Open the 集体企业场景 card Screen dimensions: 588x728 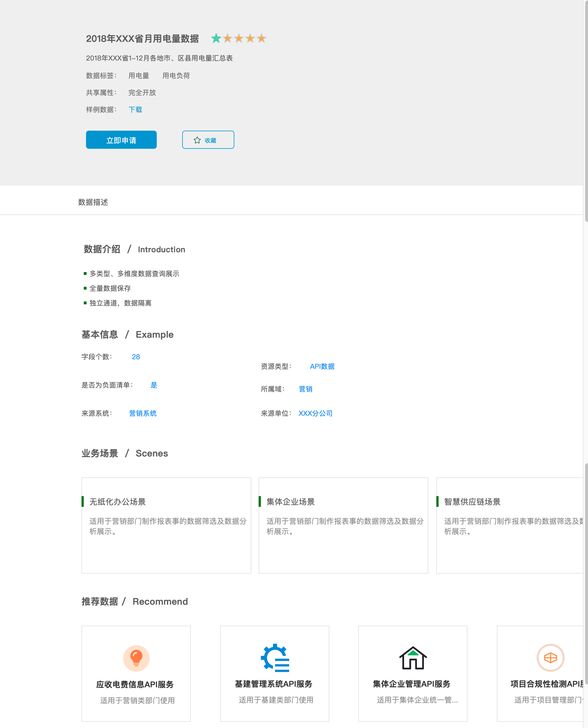344,525
